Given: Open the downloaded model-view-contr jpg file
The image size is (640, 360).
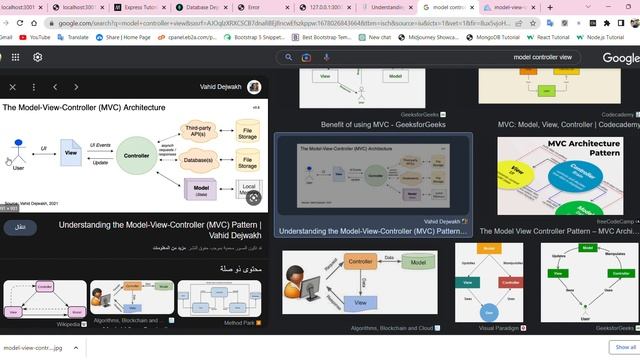Looking at the screenshot, I should coord(33,348).
